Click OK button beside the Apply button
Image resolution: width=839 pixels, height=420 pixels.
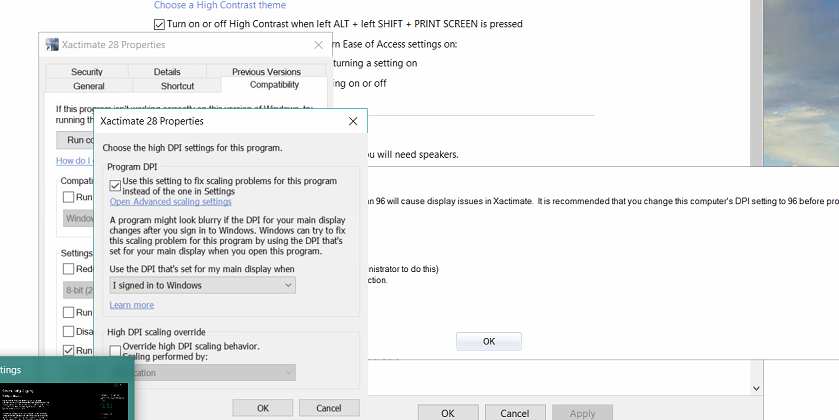pos(448,413)
